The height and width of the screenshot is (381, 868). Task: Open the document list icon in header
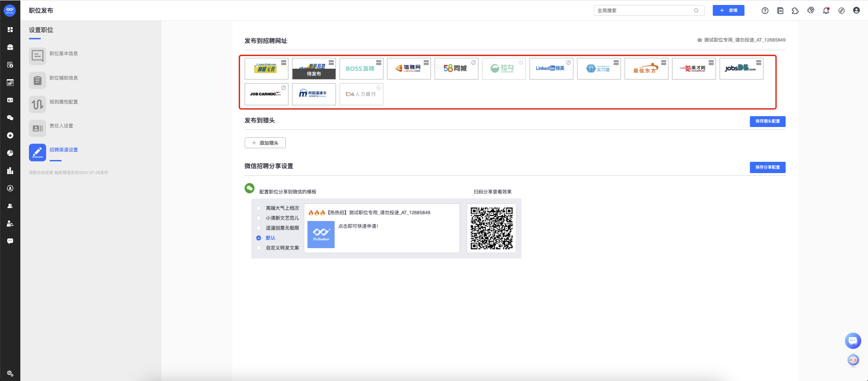780,10
